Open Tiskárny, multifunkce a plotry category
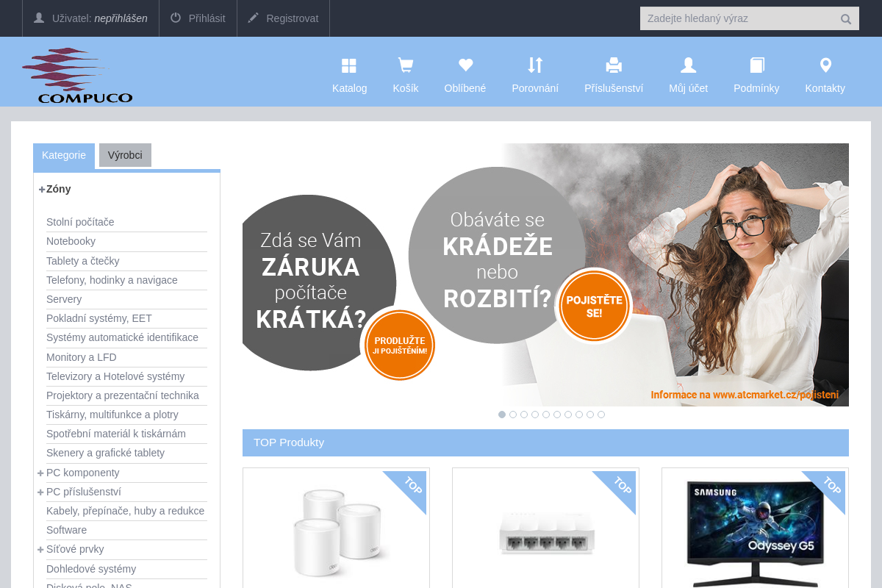 [112, 415]
